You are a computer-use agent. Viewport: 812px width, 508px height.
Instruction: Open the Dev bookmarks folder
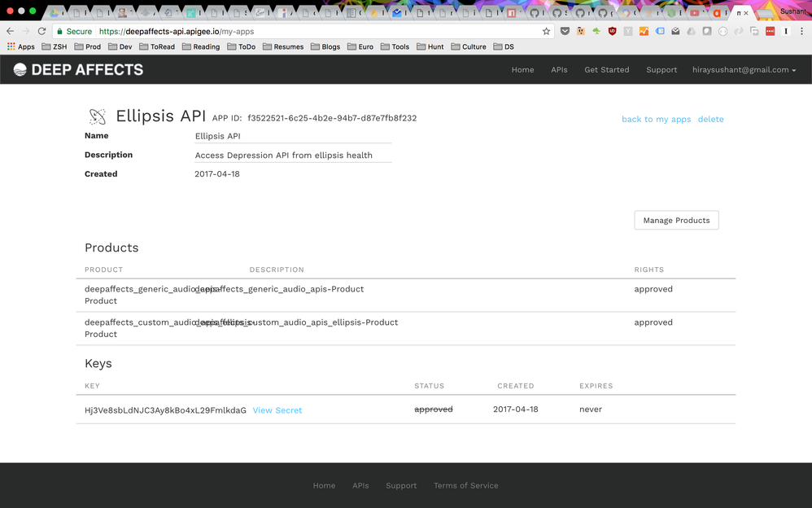tap(120, 46)
